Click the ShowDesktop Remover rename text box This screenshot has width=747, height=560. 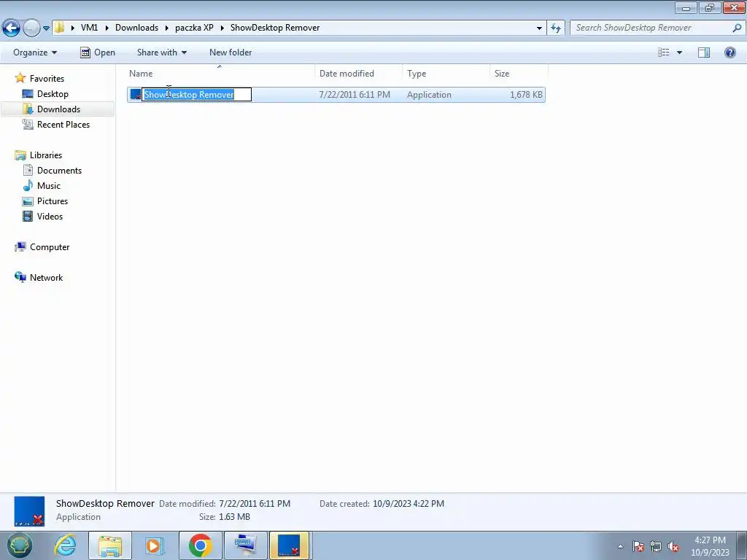coord(196,94)
